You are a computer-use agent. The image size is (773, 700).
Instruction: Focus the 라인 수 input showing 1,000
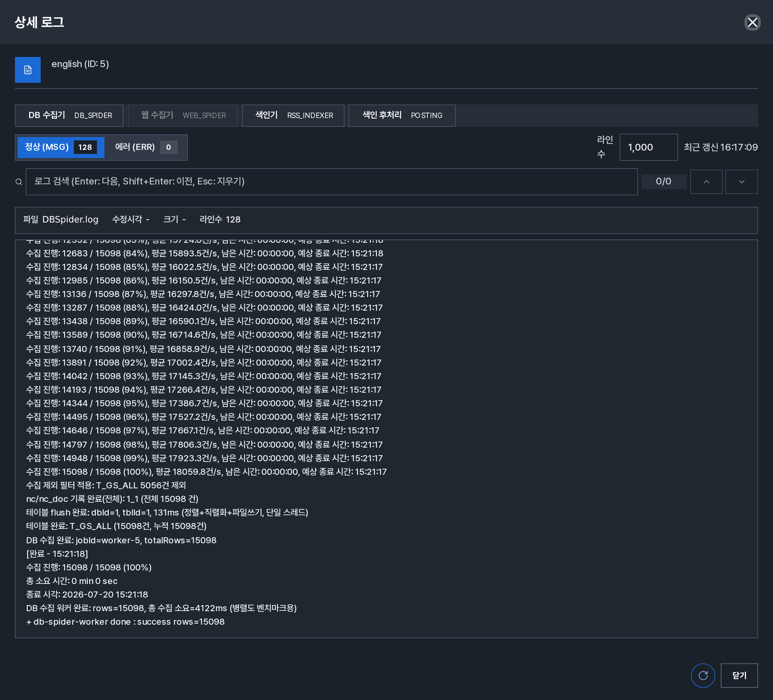648,147
